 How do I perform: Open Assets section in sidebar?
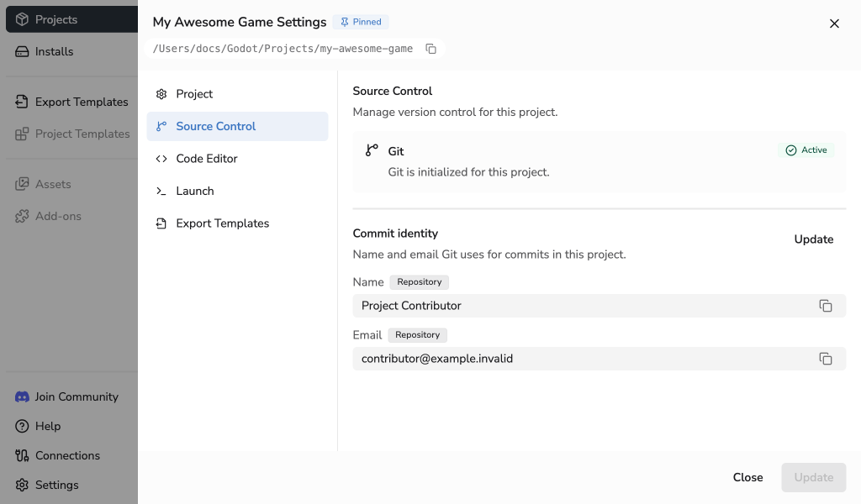point(72,184)
